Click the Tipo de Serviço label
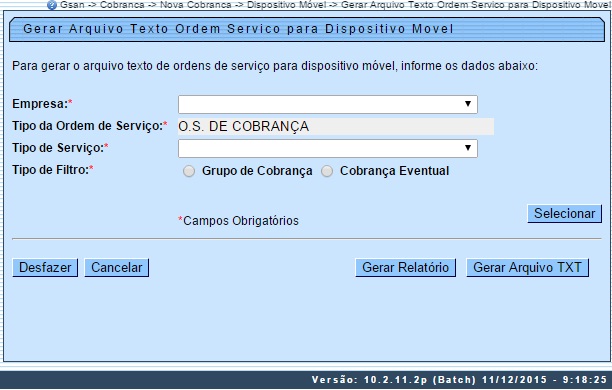 coord(60,148)
